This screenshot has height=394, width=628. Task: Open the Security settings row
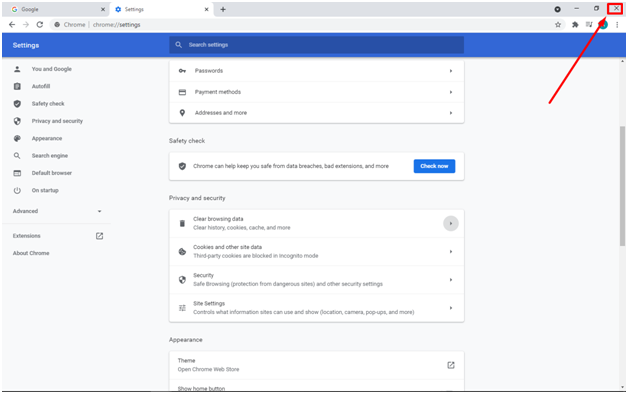[x=316, y=279]
